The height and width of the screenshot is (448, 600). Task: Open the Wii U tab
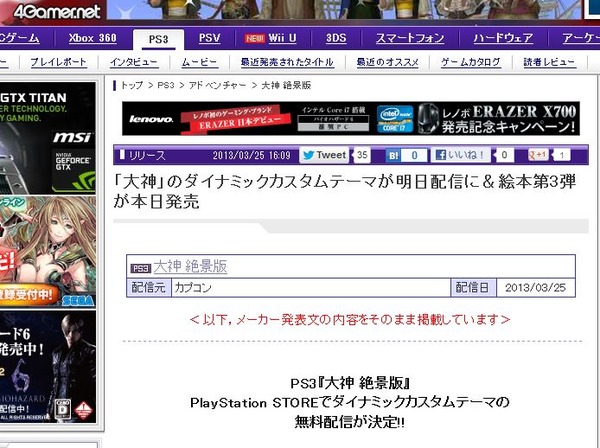pos(282,38)
